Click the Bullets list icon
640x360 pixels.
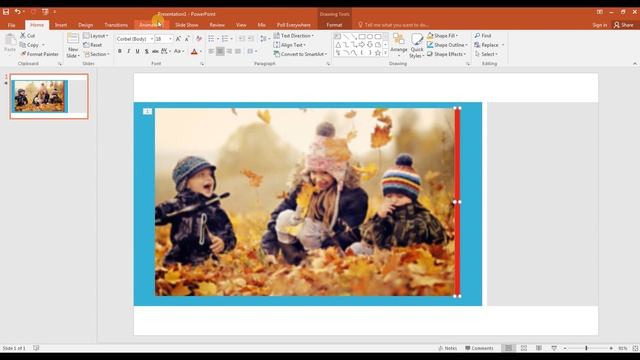click(x=211, y=39)
